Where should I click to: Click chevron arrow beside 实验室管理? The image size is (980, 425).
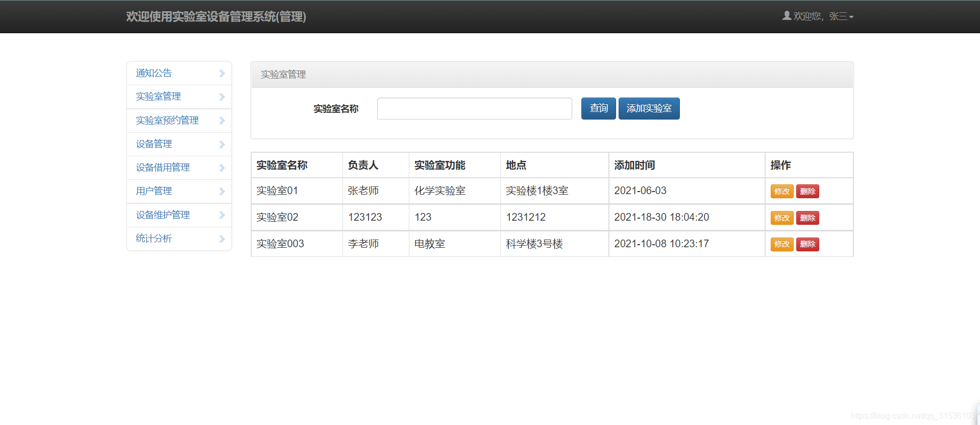tap(222, 97)
